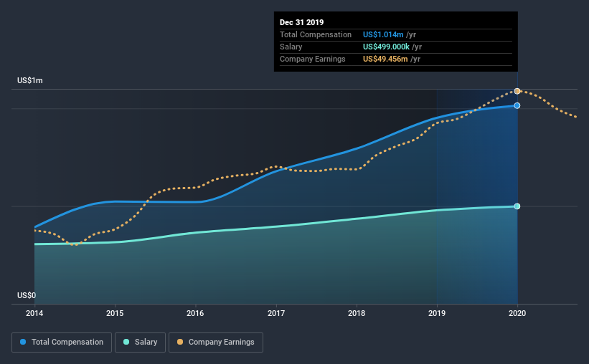Select the 2018 x-axis label
Screen dimensions: 589x364
[x=357, y=313]
